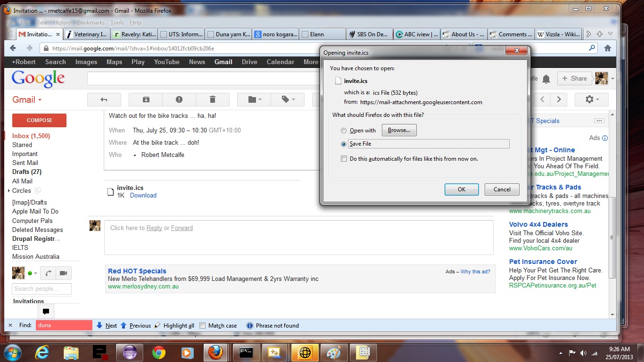Start a video call camera icon
644x362 pixels.
(63, 273)
